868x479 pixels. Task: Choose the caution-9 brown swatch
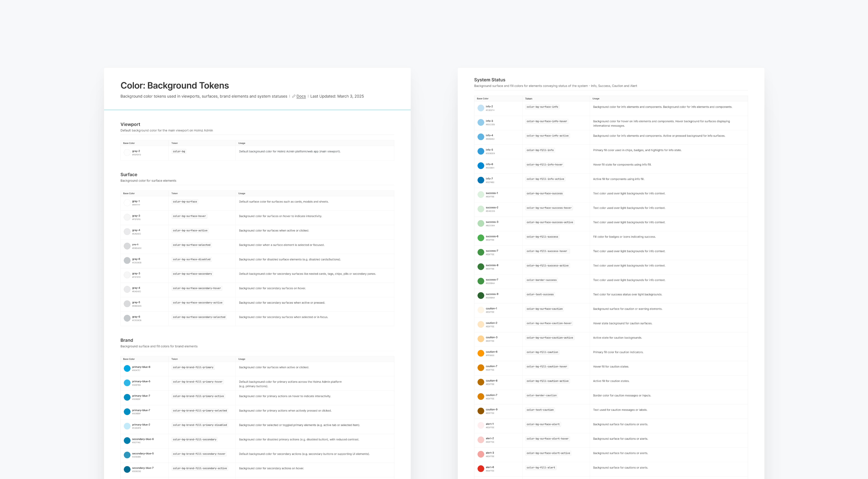(481, 411)
